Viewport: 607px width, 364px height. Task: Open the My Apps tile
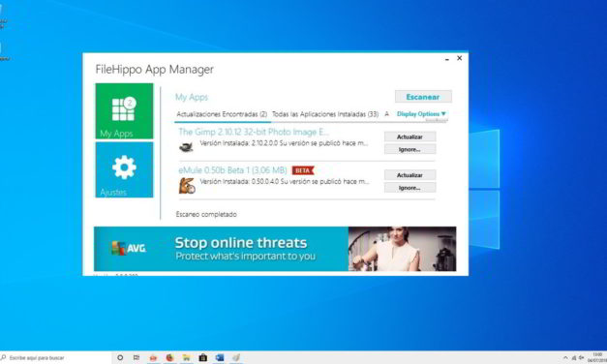click(124, 111)
